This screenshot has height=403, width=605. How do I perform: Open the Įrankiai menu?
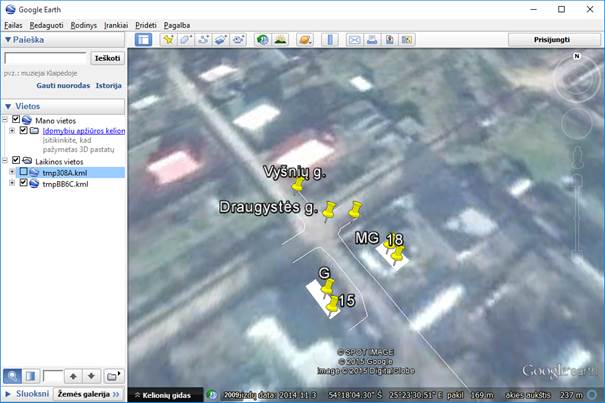[x=116, y=25]
